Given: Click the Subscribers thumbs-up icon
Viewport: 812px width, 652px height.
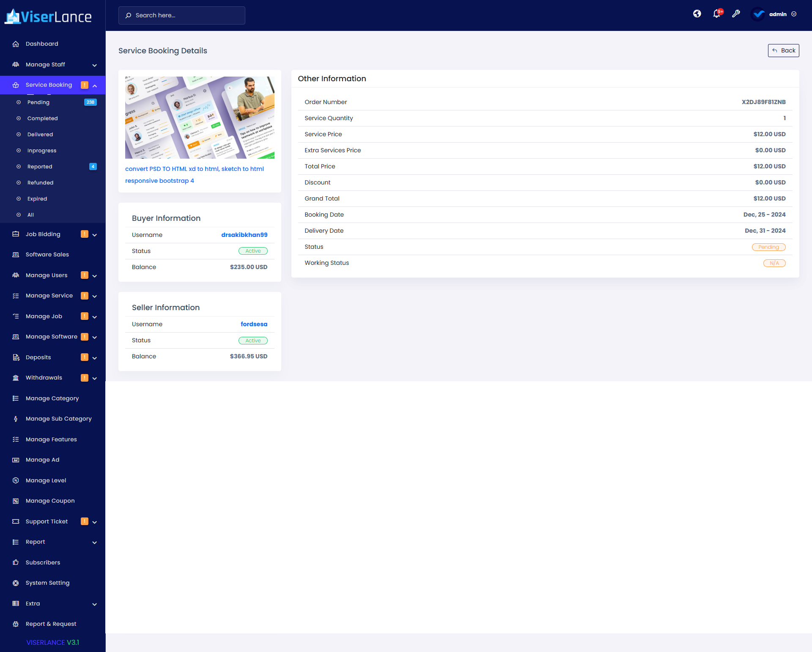Looking at the screenshot, I should click(16, 562).
